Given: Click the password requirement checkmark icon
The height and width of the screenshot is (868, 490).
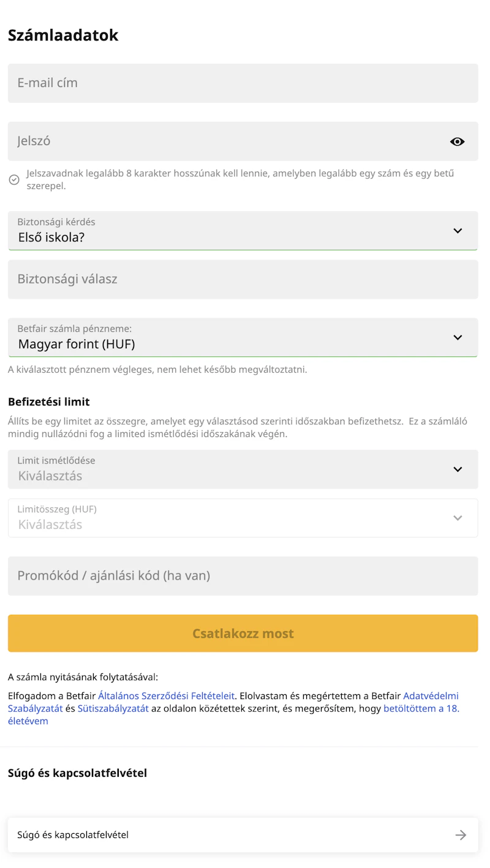Looking at the screenshot, I should coord(14,179).
